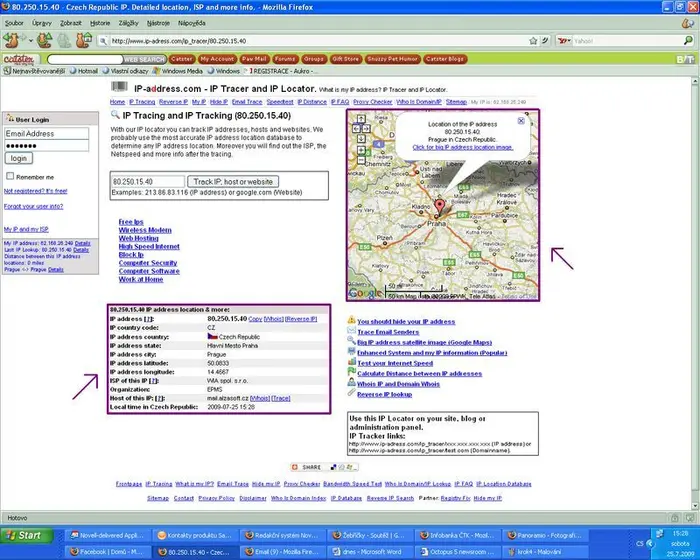The width and height of the screenshot is (700, 560).
Task: Zoom in on the map
Action: tap(361, 150)
